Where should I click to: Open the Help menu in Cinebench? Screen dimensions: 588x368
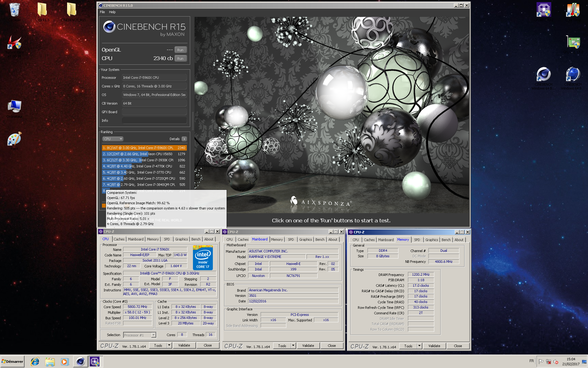coord(112,12)
